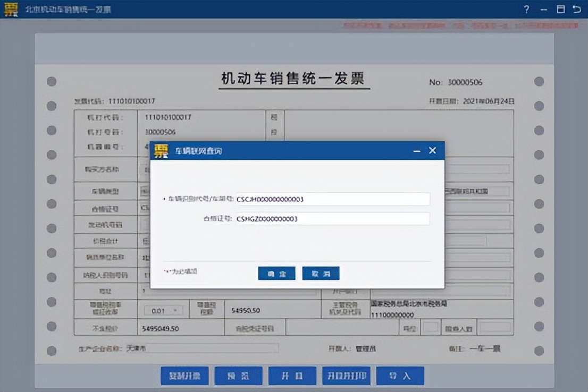Click the 开具 issue invoice button
588x392 pixels.
pos(292,376)
